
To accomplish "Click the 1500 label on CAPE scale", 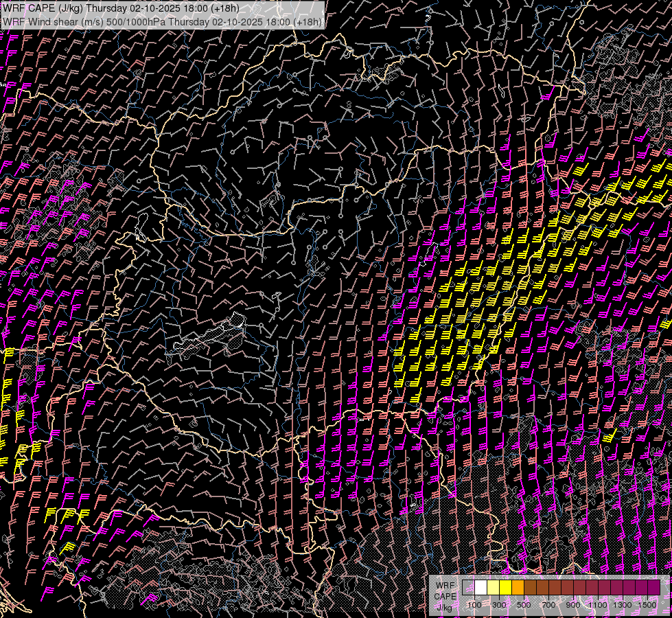I will (647, 605).
